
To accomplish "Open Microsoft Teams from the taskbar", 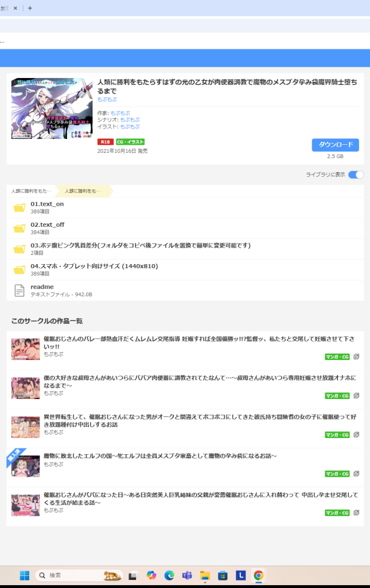I will (x=187, y=575).
